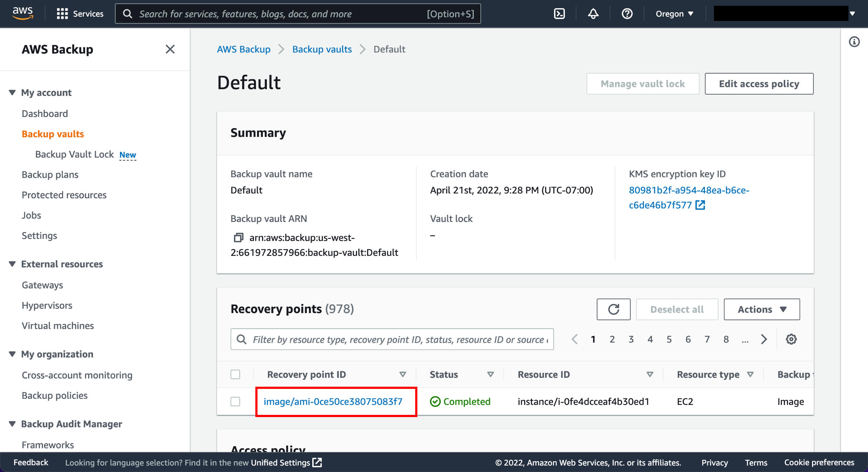Open the notifications bell

(x=593, y=14)
